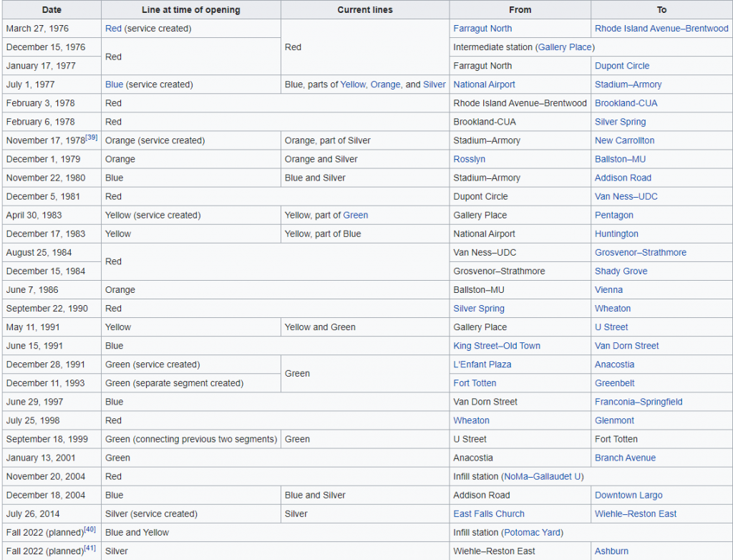
Task: Open the Rosslyn link
Action: point(469,160)
